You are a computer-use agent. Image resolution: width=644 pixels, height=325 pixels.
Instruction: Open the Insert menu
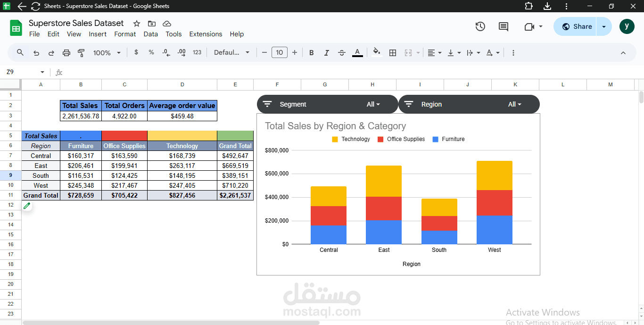(98, 34)
